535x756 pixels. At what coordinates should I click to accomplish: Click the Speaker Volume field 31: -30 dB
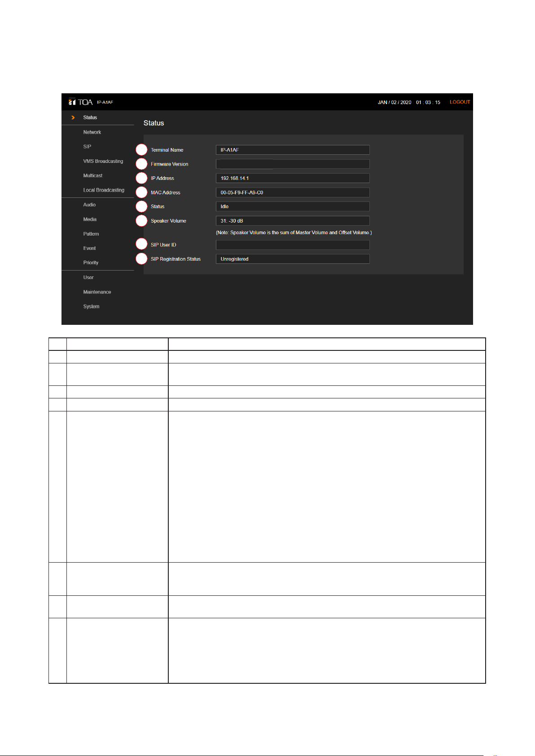[x=293, y=221]
